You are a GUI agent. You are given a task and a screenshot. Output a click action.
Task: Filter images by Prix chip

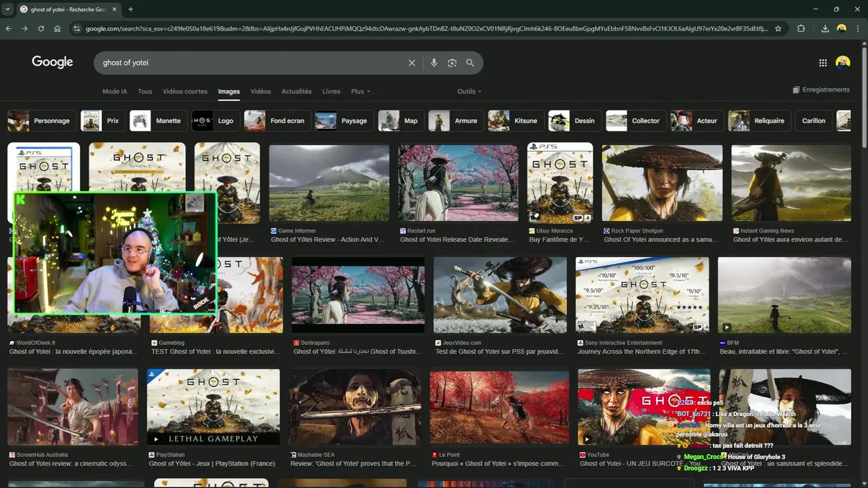(102, 121)
